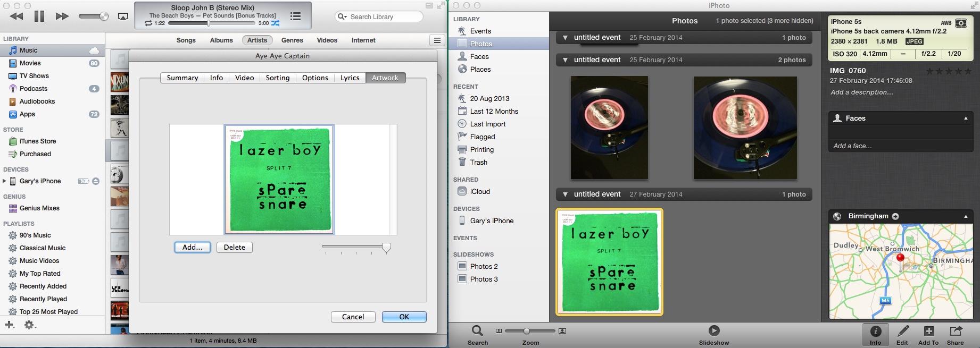Click the Add... artwork button
This screenshot has height=348, width=980.
[193, 248]
